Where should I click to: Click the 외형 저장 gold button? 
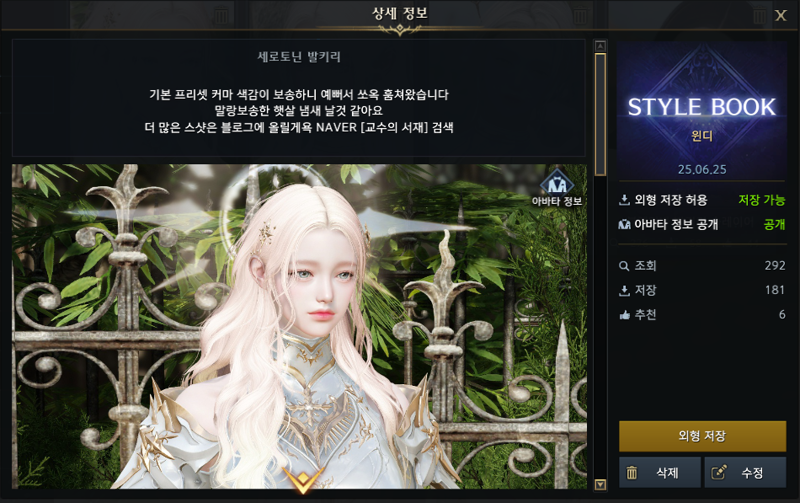[702, 436]
